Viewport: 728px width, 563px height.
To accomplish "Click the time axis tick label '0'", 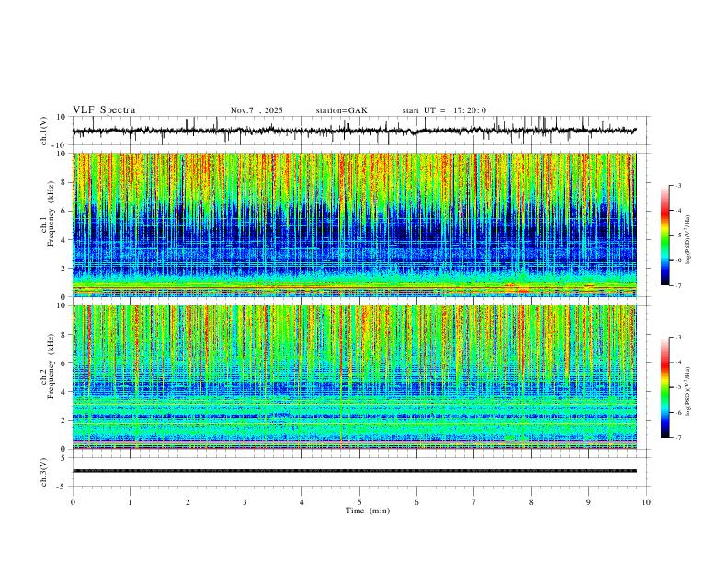I will [x=73, y=502].
